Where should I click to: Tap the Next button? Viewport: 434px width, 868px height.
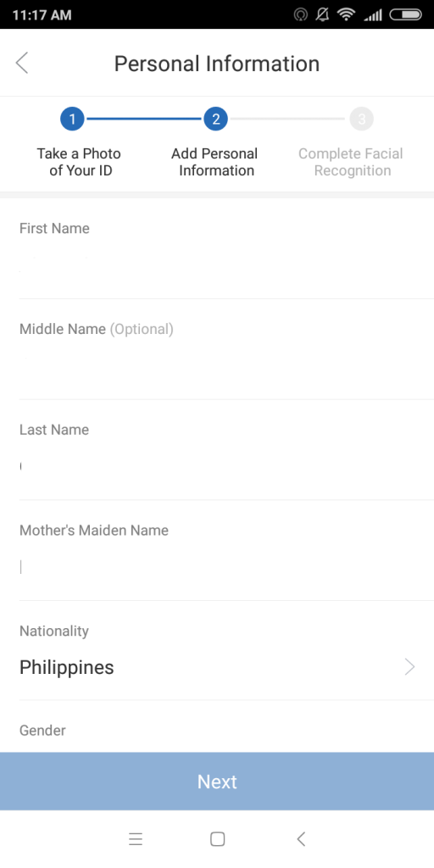[217, 781]
